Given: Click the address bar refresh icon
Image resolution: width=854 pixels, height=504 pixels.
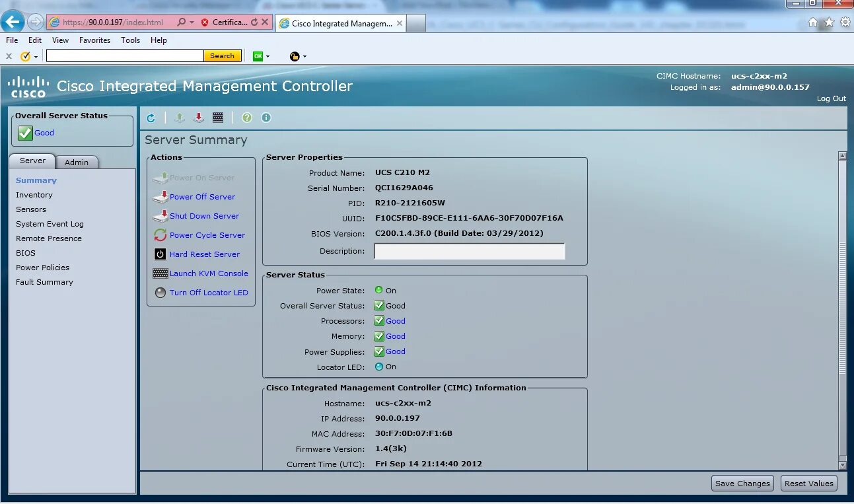Looking at the screenshot, I should (x=254, y=22).
